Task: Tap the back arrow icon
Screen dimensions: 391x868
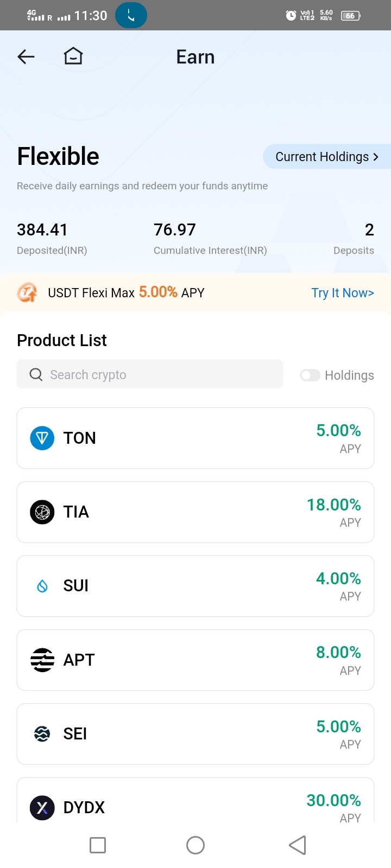Action: (26, 56)
